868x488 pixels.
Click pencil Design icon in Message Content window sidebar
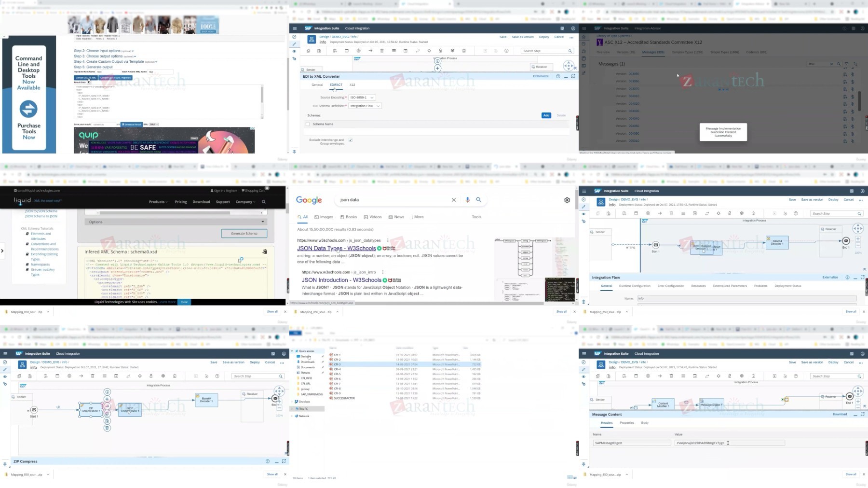pos(583,369)
